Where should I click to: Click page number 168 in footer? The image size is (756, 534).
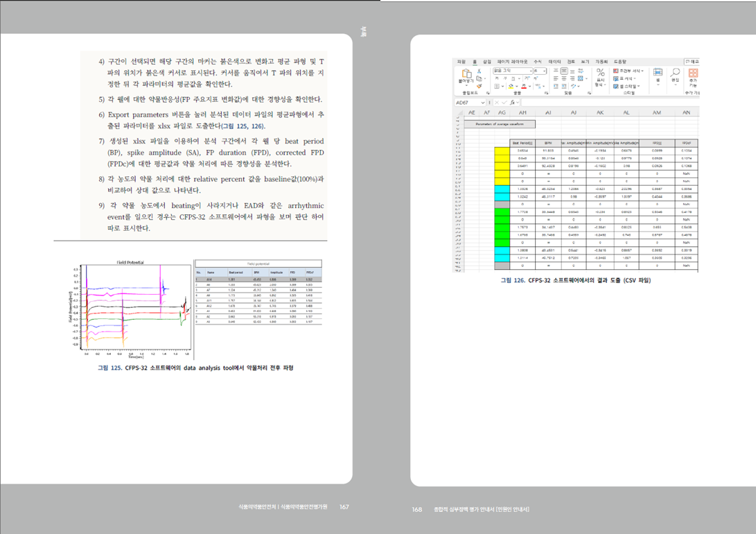coord(417,510)
